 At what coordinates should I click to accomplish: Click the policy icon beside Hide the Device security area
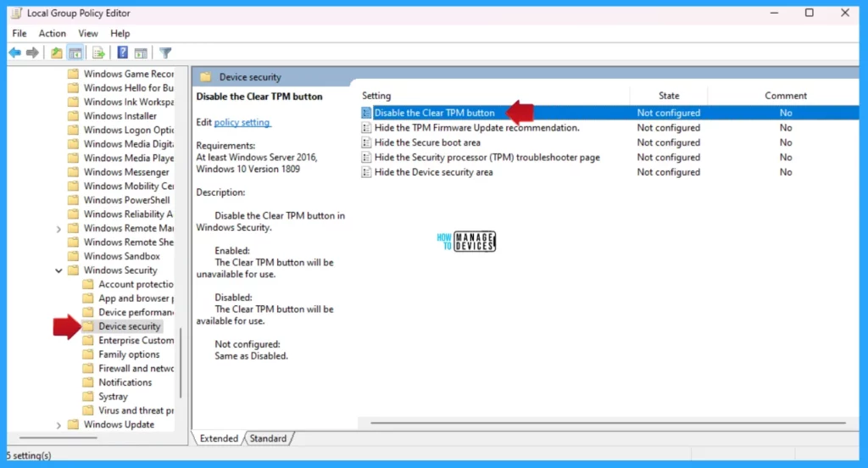pyautogui.click(x=366, y=172)
